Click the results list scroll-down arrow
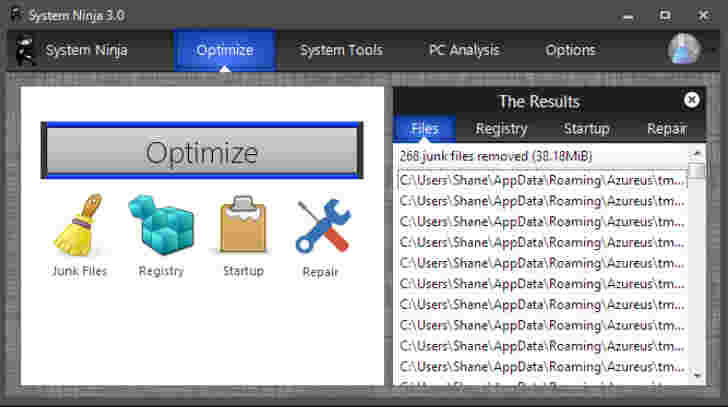728x407 pixels. [697, 373]
